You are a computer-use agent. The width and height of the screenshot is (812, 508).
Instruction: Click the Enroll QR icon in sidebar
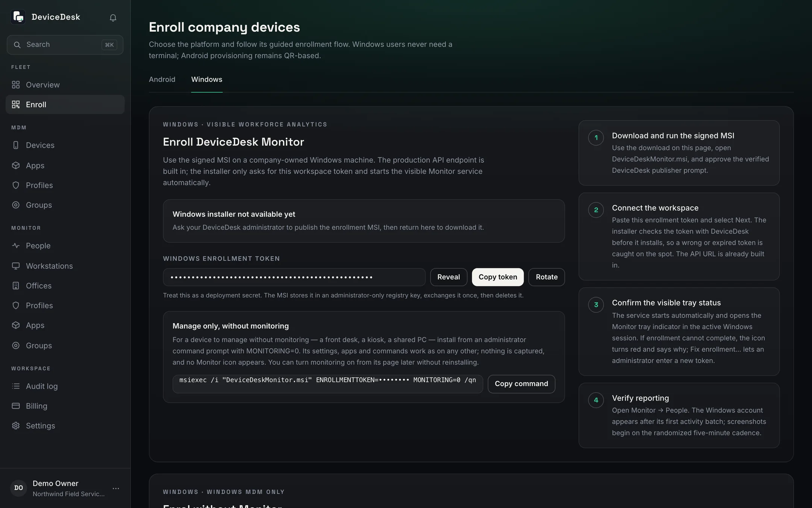[x=16, y=105]
